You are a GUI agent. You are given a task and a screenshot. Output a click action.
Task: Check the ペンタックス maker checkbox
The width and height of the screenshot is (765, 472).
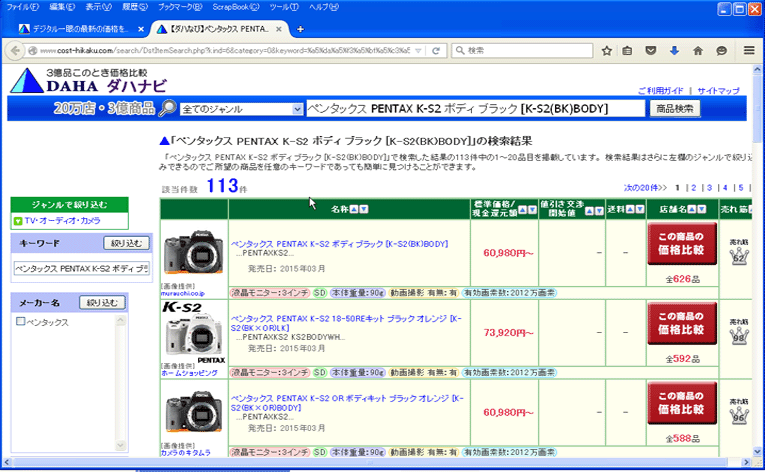[x=20, y=321]
